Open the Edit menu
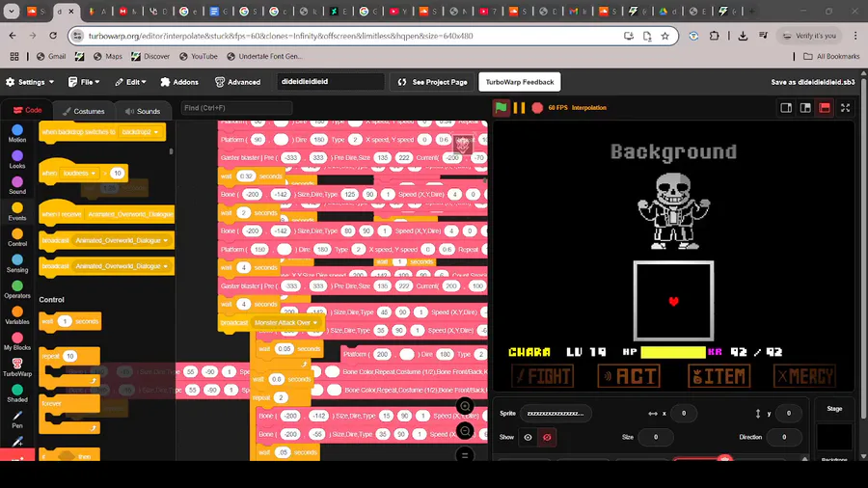868x488 pixels. [x=130, y=82]
